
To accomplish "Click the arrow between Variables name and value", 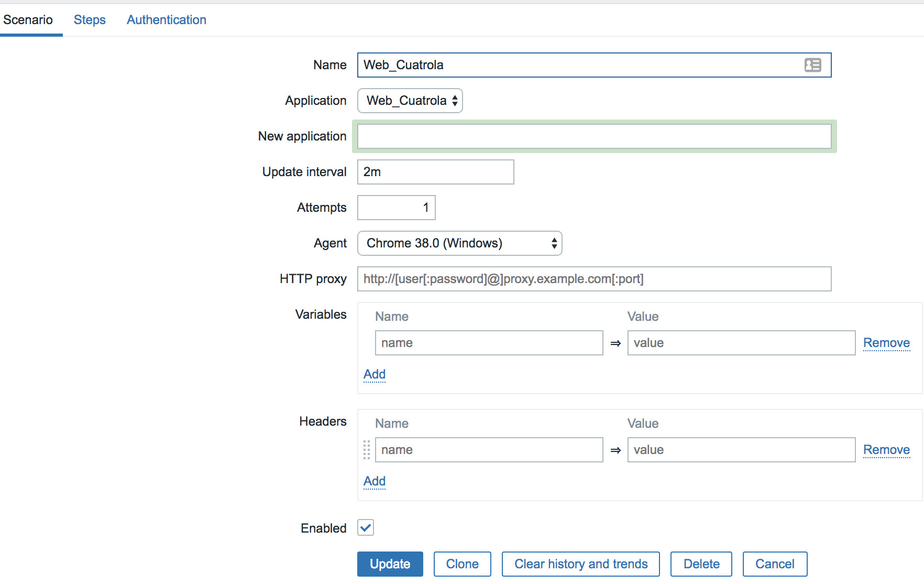I will click(x=615, y=343).
